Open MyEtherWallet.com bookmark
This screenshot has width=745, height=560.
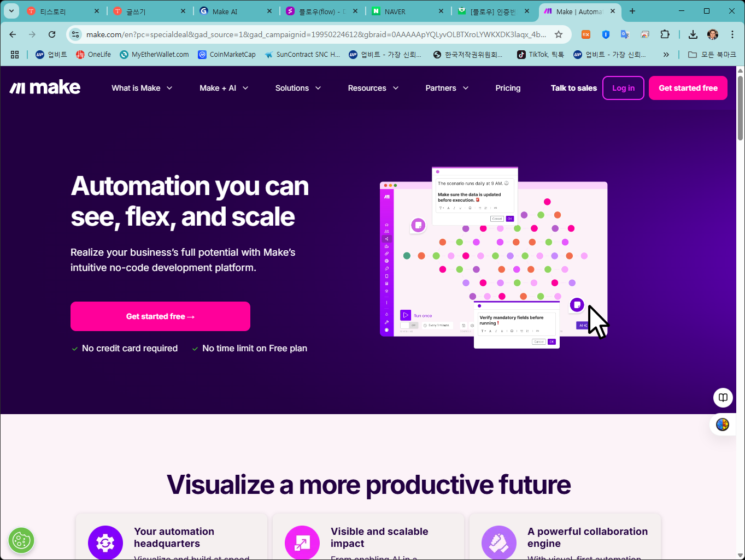click(x=154, y=55)
